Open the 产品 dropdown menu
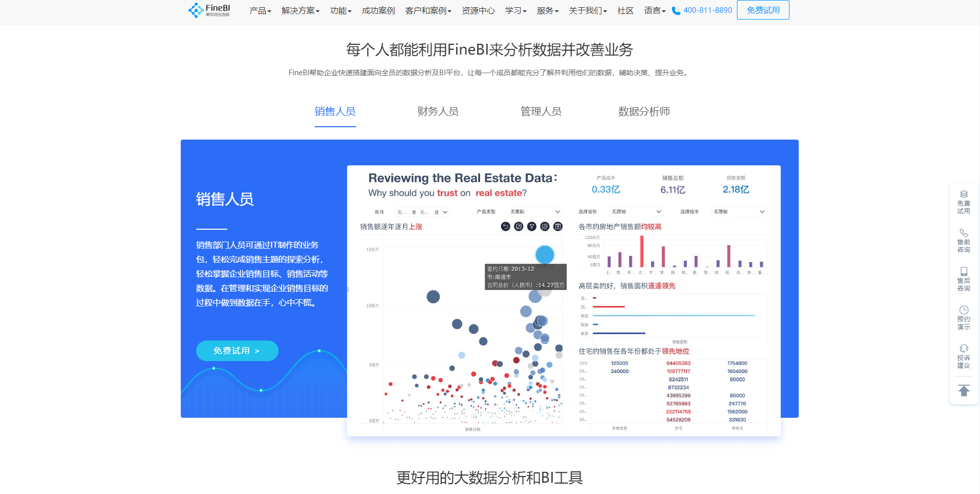The height and width of the screenshot is (494, 980). coord(260,11)
